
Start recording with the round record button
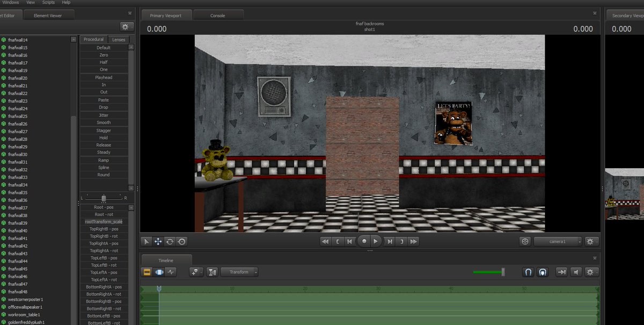pyautogui.click(x=363, y=242)
